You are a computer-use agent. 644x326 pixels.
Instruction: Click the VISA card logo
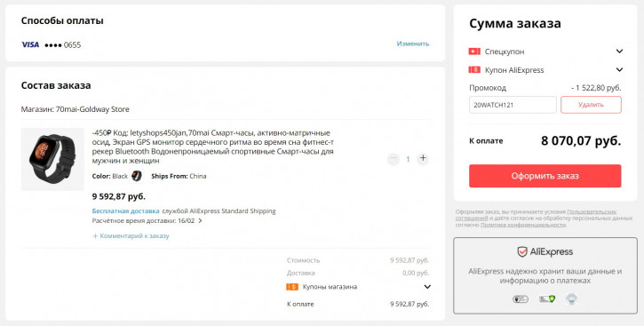click(x=30, y=44)
